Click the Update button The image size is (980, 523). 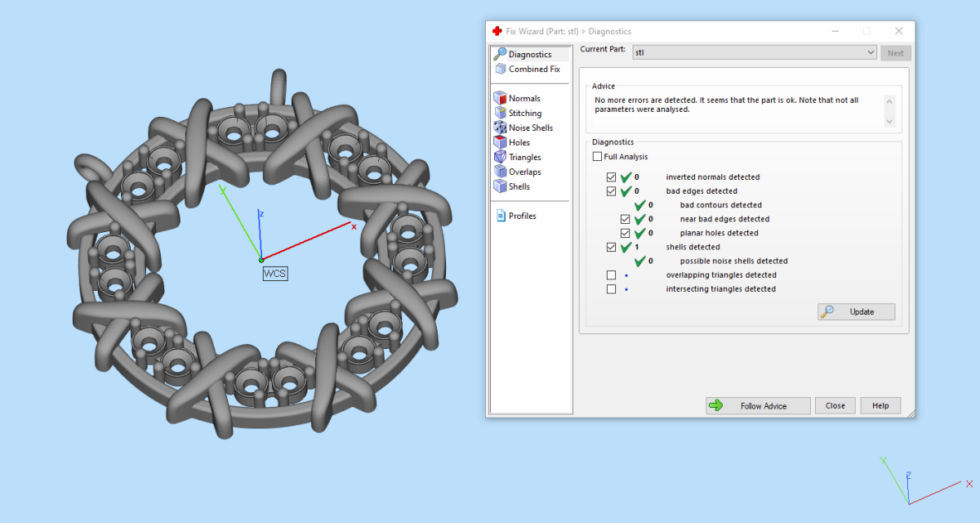tap(856, 311)
